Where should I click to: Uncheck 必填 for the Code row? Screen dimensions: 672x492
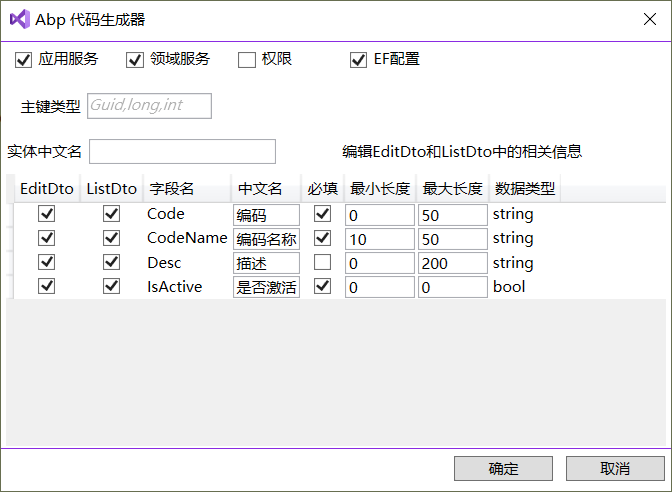pyautogui.click(x=322, y=213)
